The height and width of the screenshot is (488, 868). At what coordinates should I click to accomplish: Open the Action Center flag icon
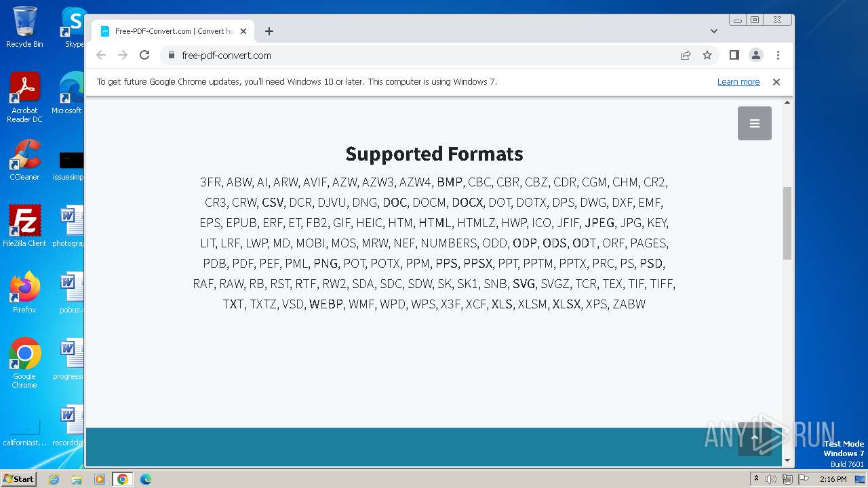coord(804,479)
